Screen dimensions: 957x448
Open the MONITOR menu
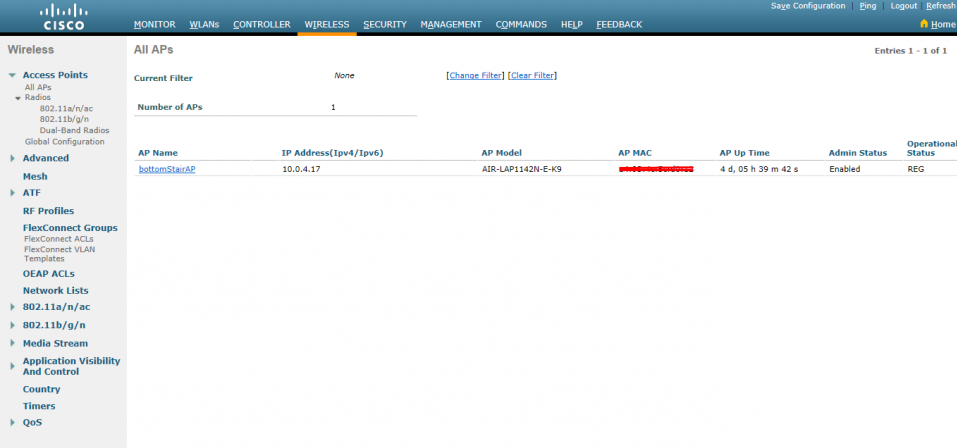[x=154, y=24]
